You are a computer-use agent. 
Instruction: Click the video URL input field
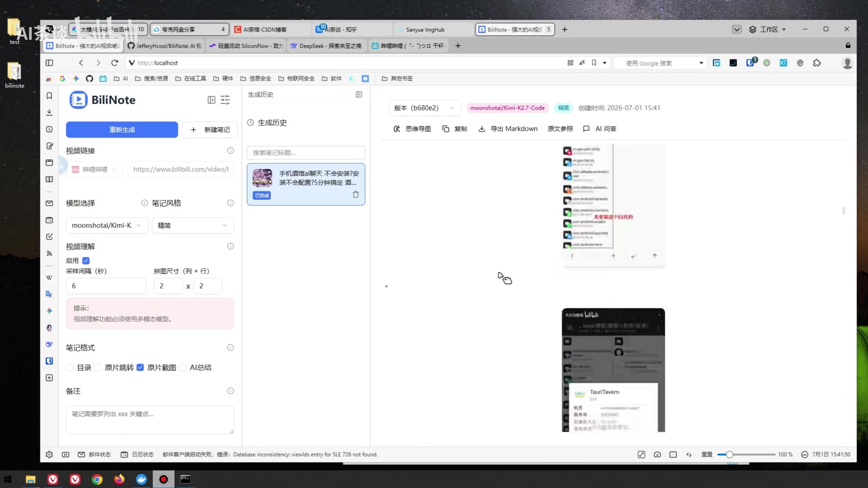point(181,169)
